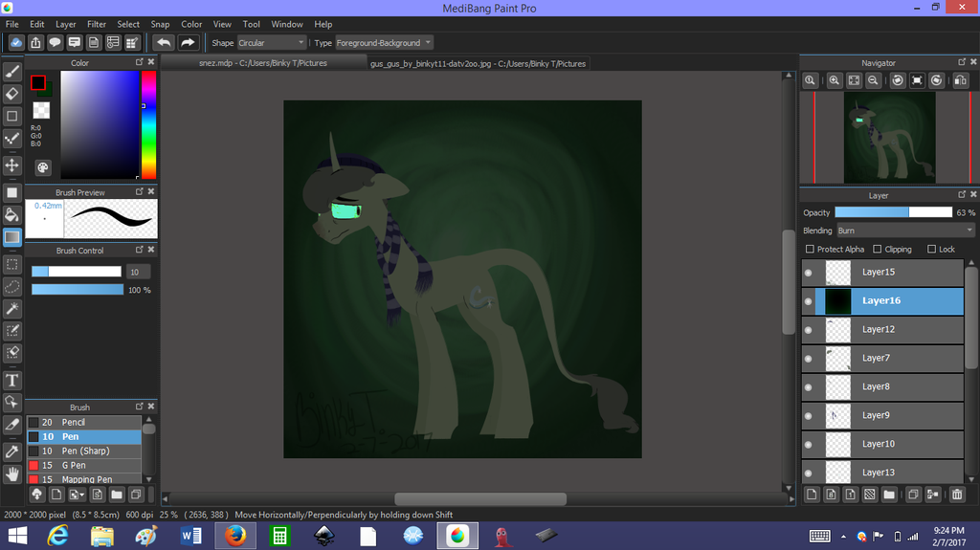Click the brush size value field
Image resolution: width=980 pixels, height=550 pixels.
[138, 272]
